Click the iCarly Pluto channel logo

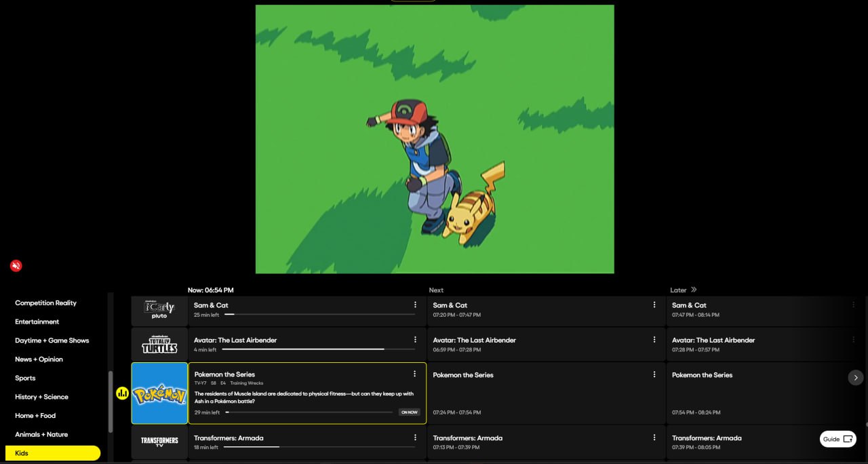point(159,310)
